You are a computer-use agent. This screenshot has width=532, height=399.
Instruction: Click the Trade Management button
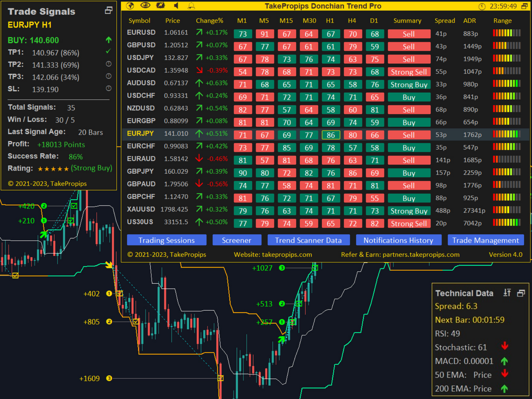coord(485,240)
